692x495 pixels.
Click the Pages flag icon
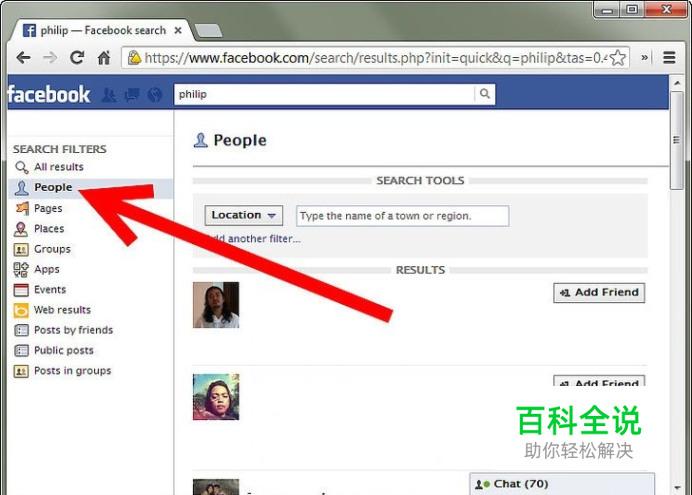click(x=22, y=208)
